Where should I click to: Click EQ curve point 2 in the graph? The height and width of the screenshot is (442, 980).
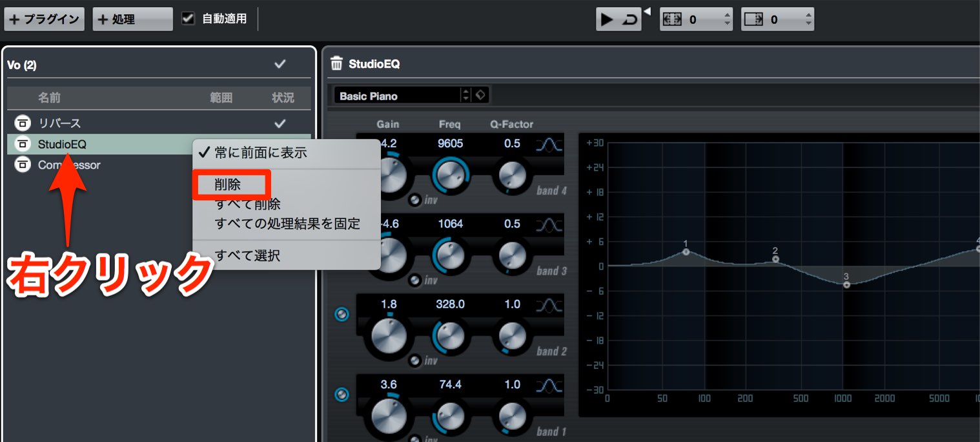775,259
